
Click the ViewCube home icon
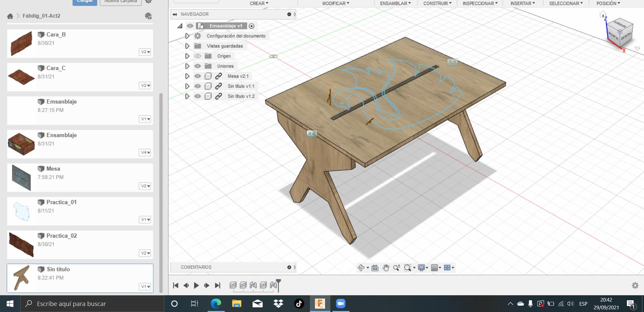(x=603, y=14)
